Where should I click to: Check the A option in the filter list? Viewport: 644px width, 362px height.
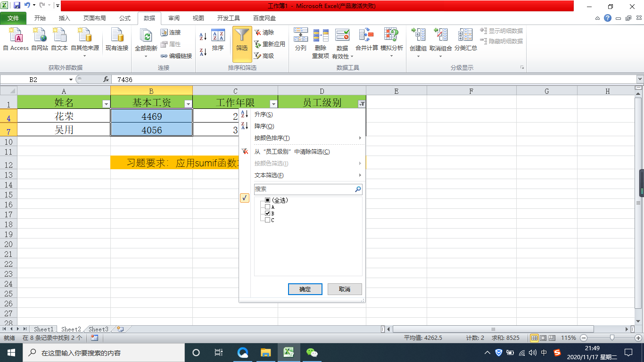coord(268,207)
